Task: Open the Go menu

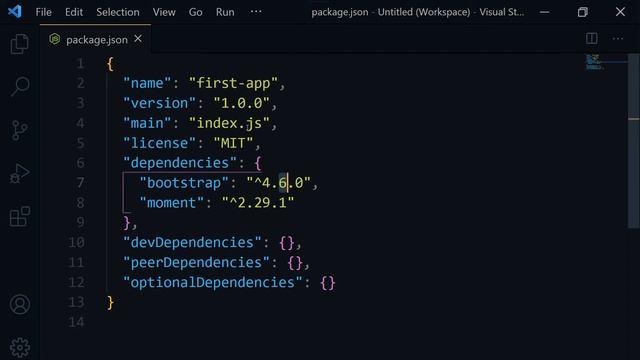Action: click(x=196, y=12)
